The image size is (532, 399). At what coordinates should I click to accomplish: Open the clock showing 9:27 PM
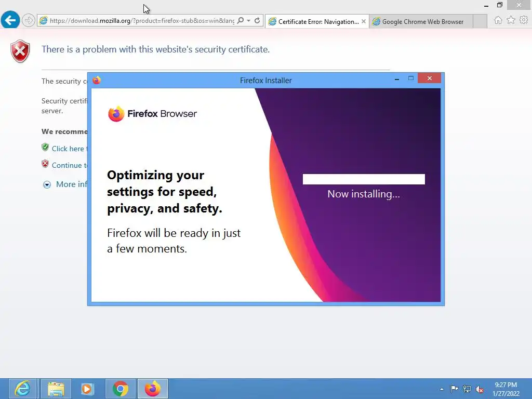(506, 389)
